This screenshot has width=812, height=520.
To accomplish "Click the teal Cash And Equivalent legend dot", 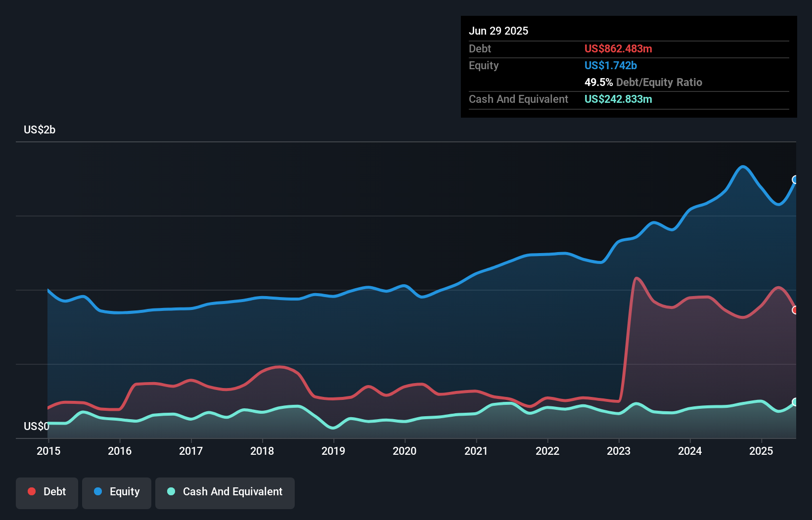I will point(170,491).
